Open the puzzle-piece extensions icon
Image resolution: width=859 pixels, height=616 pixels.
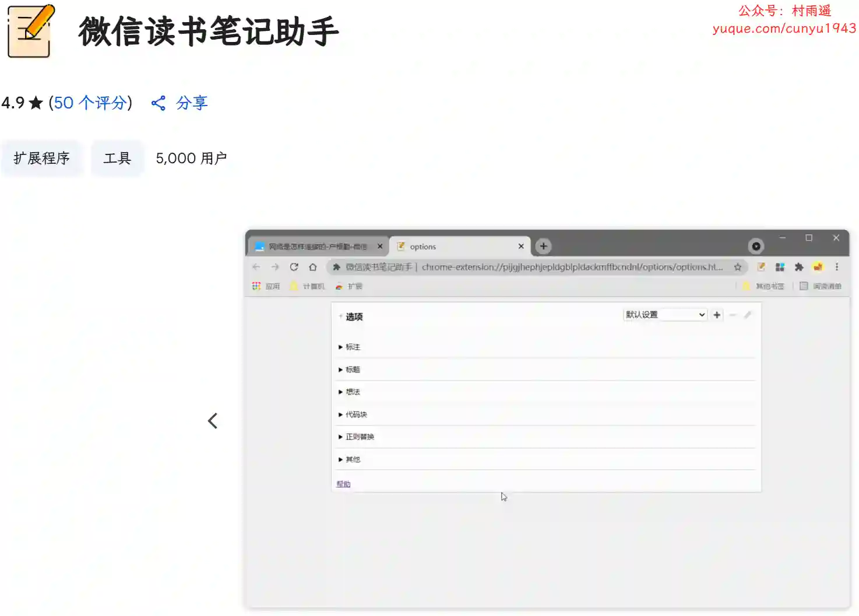click(x=799, y=267)
